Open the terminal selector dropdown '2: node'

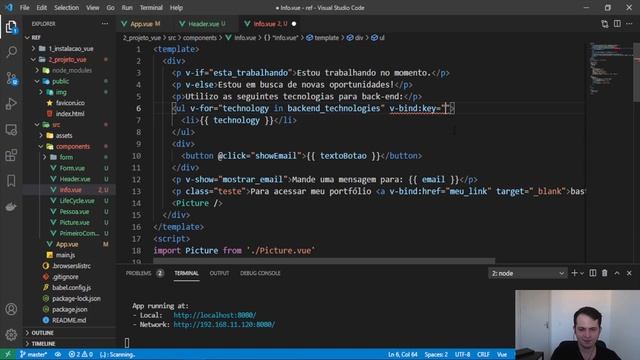pyautogui.click(x=528, y=273)
